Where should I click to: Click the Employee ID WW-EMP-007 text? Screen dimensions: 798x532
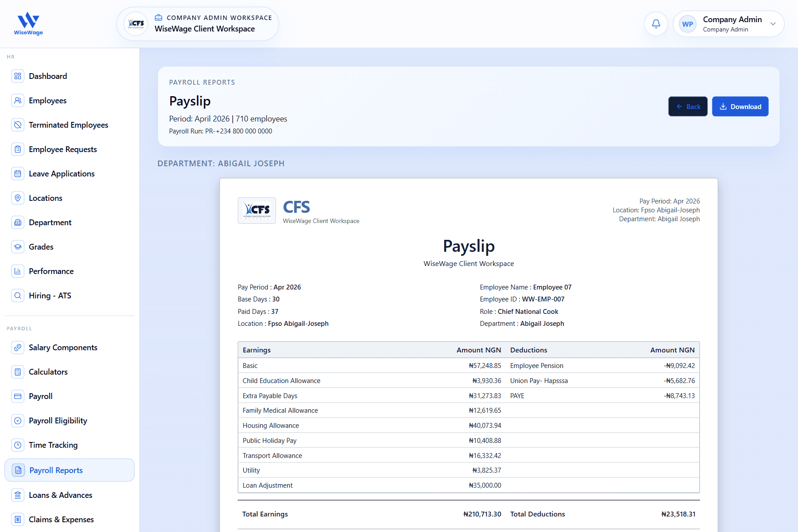click(522, 299)
